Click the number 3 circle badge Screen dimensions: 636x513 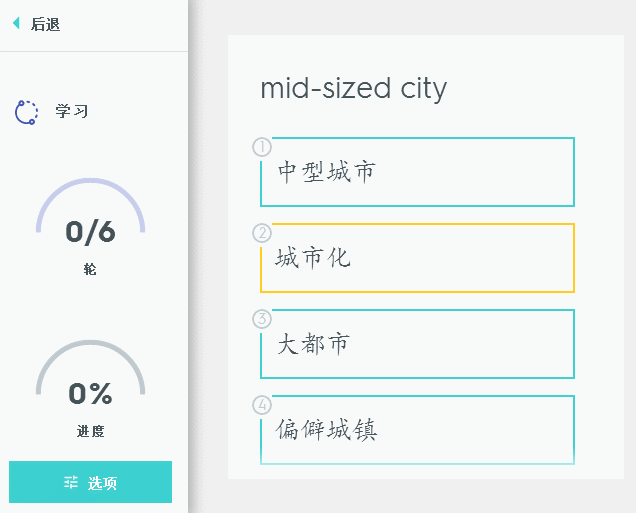(x=262, y=319)
